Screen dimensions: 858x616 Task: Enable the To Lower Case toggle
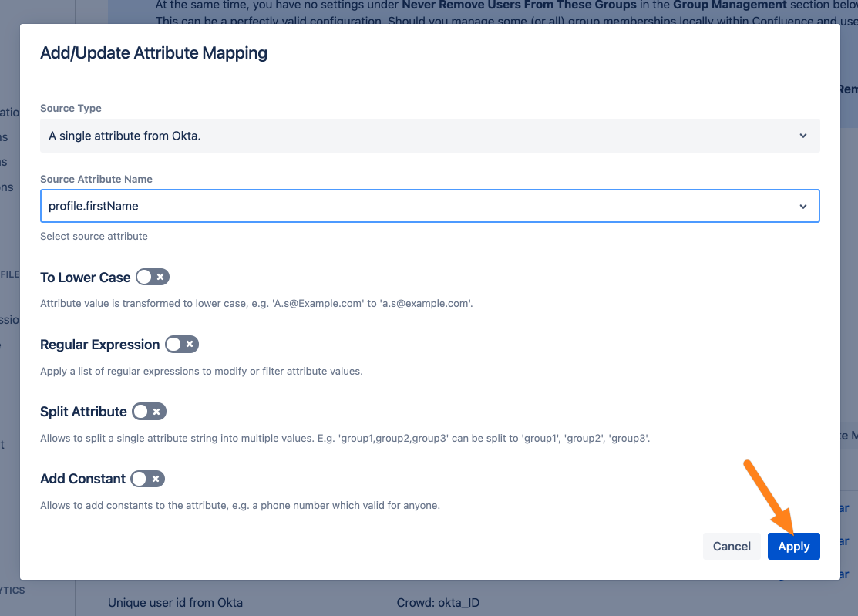[152, 277]
